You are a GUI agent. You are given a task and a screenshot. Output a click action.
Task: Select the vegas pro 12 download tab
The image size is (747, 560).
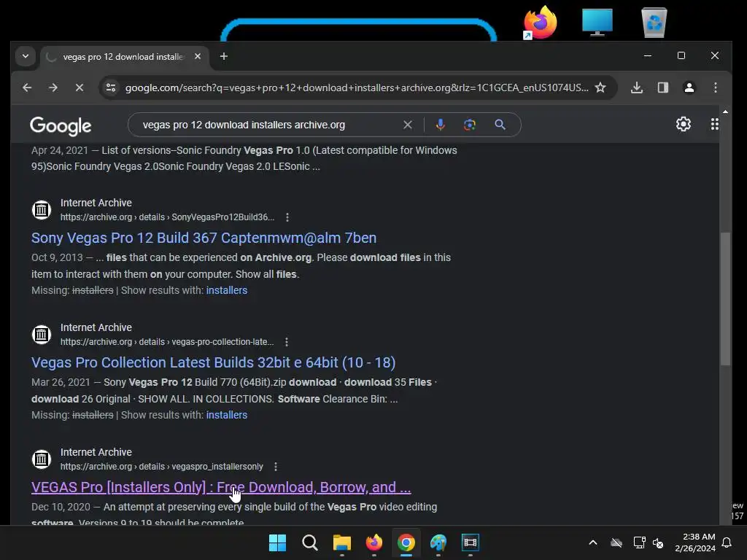[x=123, y=57]
